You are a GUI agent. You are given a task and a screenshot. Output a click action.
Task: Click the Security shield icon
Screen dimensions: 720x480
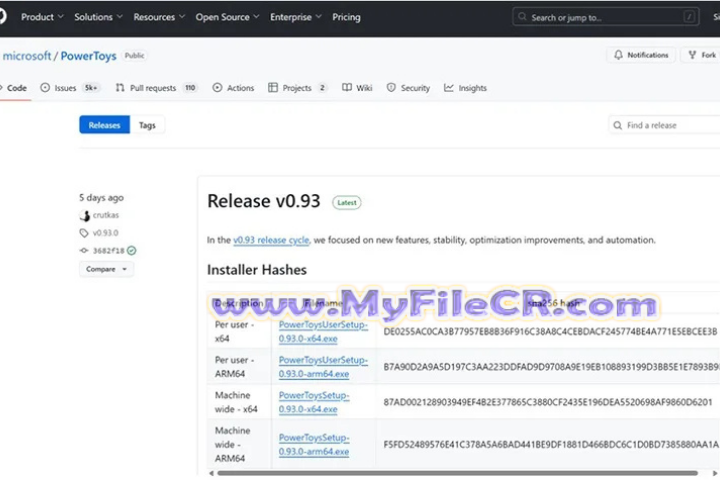pos(391,87)
